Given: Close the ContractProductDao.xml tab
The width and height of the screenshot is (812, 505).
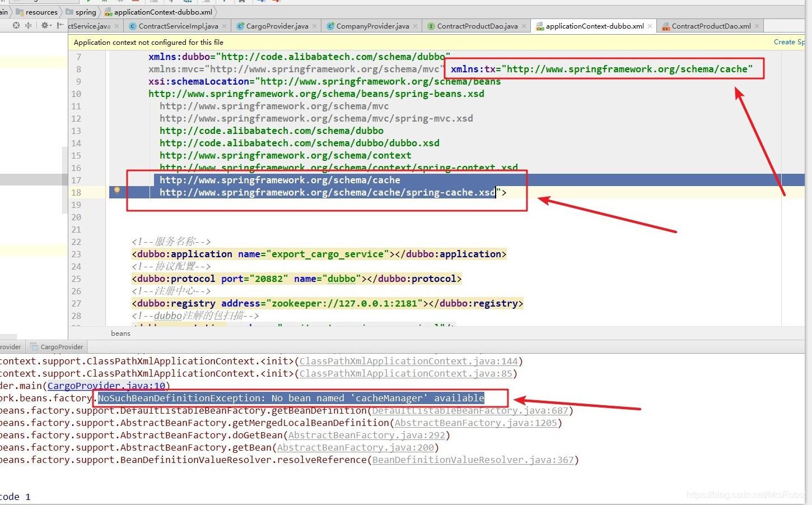Looking at the screenshot, I should [757, 26].
